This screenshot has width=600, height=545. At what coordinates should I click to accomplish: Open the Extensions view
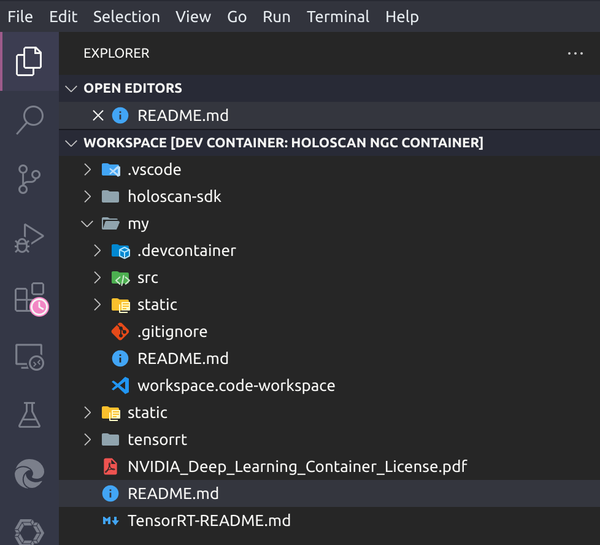pyautogui.click(x=31, y=299)
